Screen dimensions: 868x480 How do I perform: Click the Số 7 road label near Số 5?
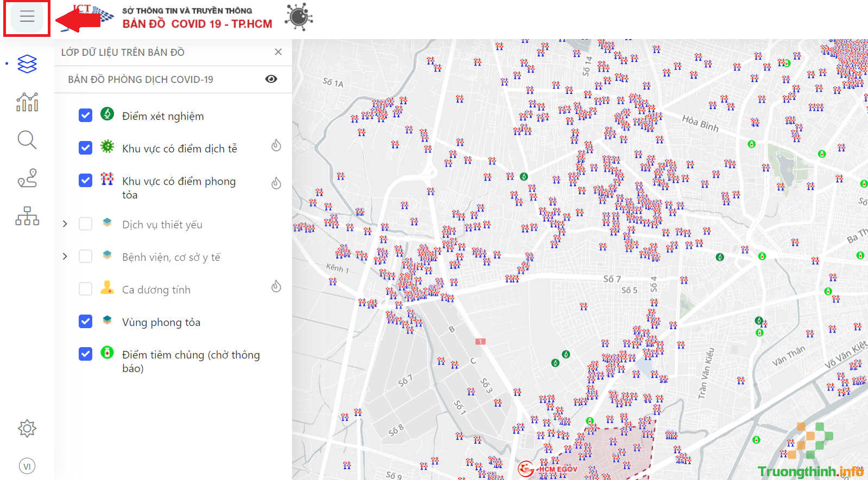pyautogui.click(x=612, y=279)
